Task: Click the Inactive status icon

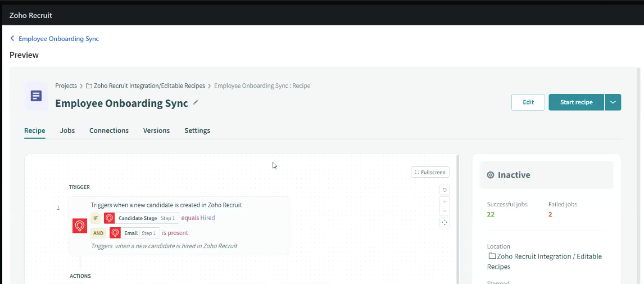Action: tap(491, 175)
